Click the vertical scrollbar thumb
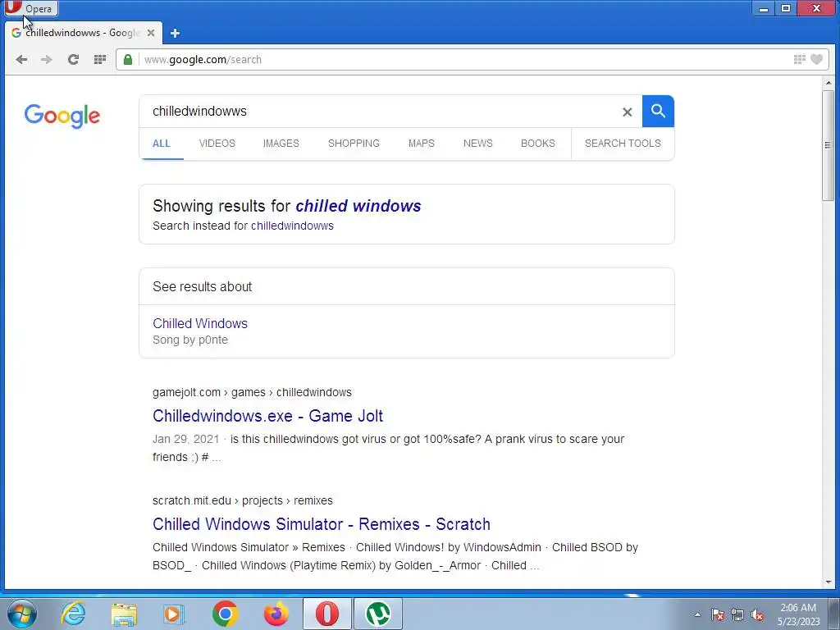The image size is (840, 630). [x=829, y=145]
